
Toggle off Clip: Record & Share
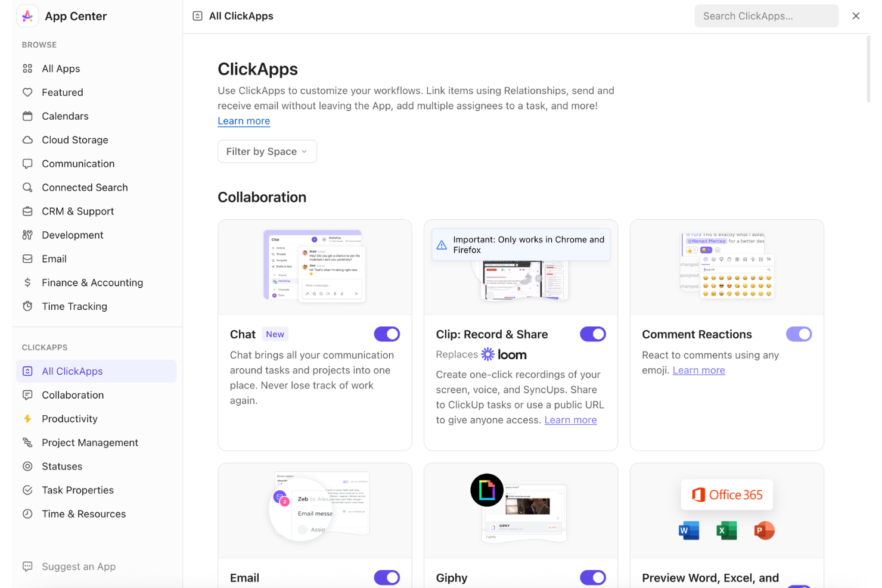click(593, 334)
